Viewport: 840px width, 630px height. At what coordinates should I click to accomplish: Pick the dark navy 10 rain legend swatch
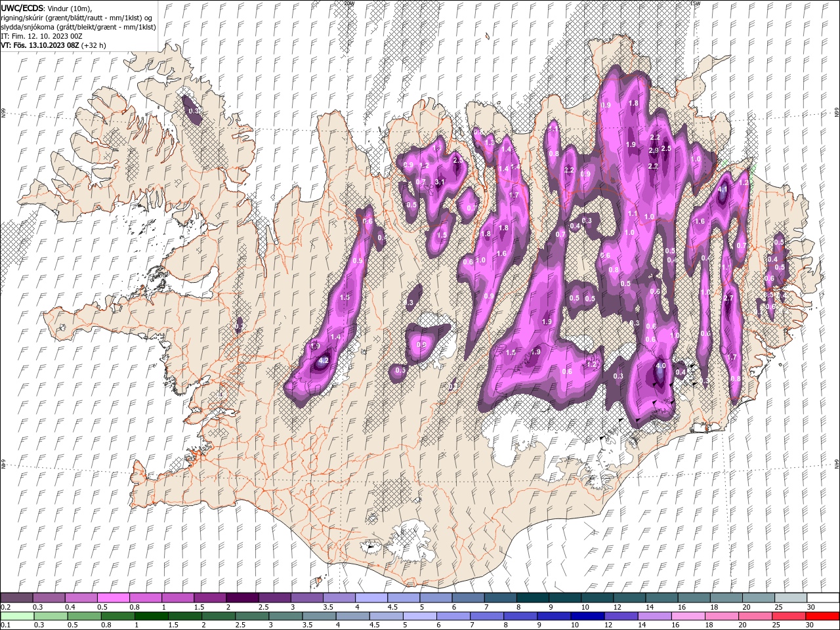click(586, 616)
